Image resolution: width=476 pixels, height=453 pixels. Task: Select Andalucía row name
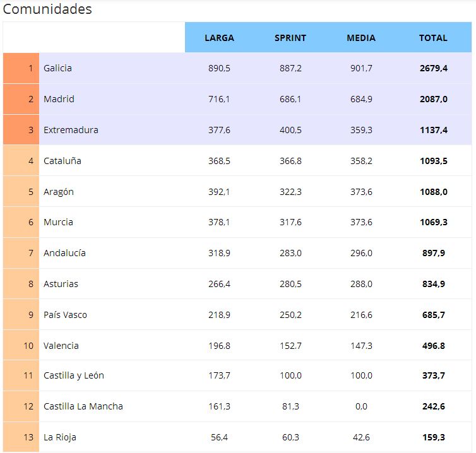coord(64,253)
